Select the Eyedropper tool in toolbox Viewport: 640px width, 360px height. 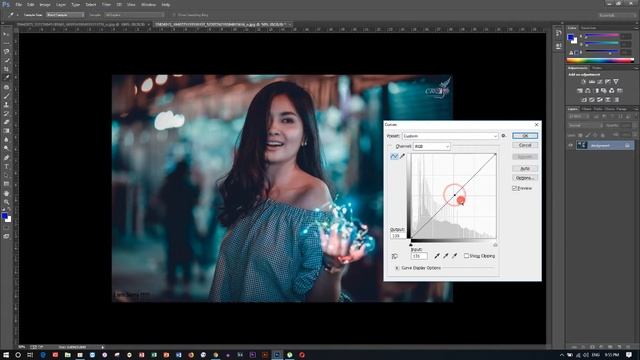6,78
